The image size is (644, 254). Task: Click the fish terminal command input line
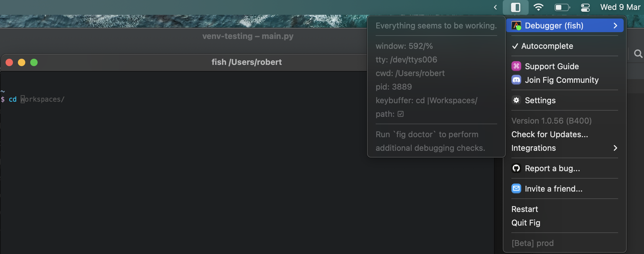[x=43, y=99]
